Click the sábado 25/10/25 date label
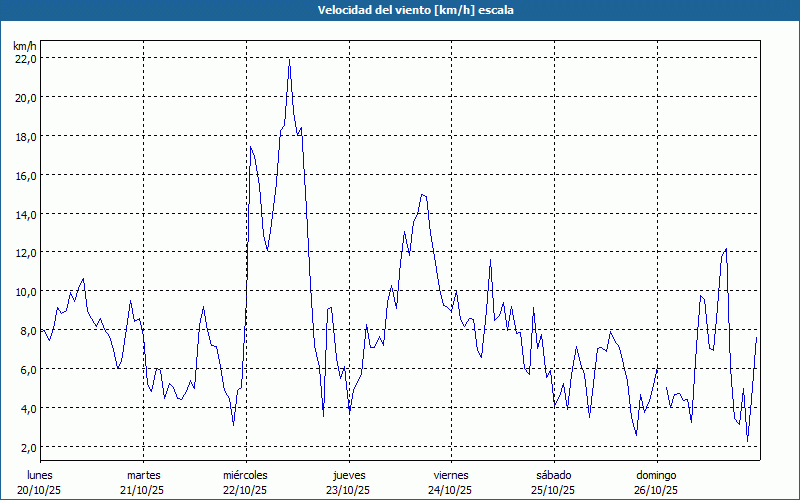This screenshot has width=800, height=500. point(553,482)
